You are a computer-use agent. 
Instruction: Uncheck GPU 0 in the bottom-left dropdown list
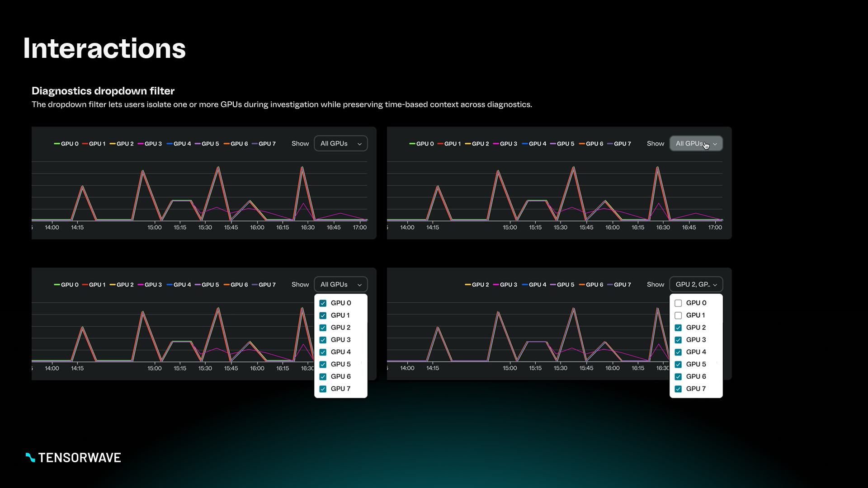(323, 303)
